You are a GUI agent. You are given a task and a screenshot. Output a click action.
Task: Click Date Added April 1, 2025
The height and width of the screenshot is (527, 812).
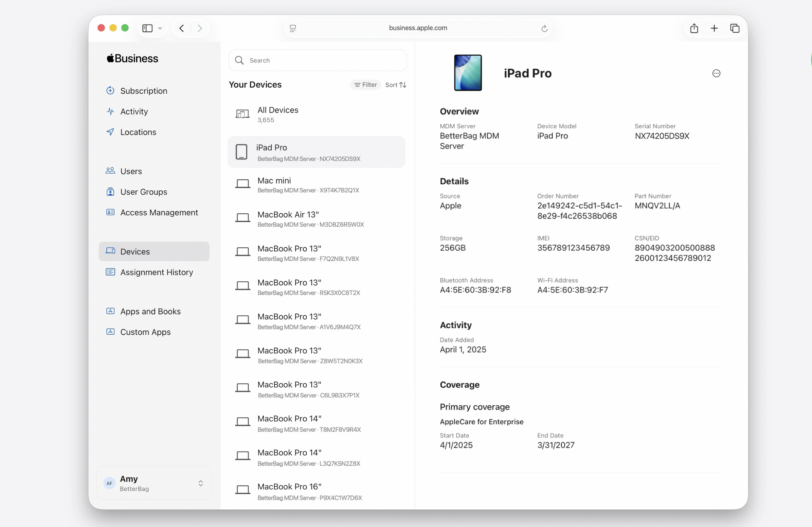coord(463,350)
